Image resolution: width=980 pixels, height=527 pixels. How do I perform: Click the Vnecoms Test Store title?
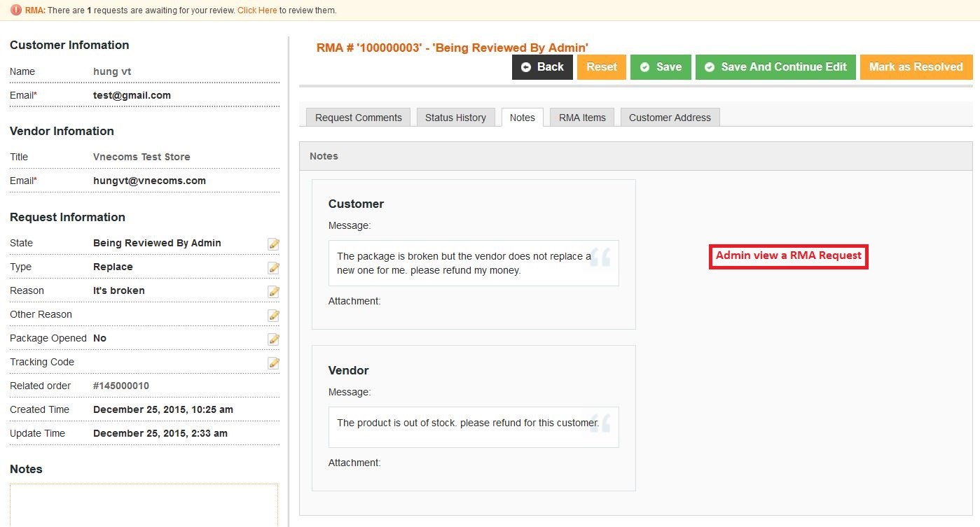[142, 157]
